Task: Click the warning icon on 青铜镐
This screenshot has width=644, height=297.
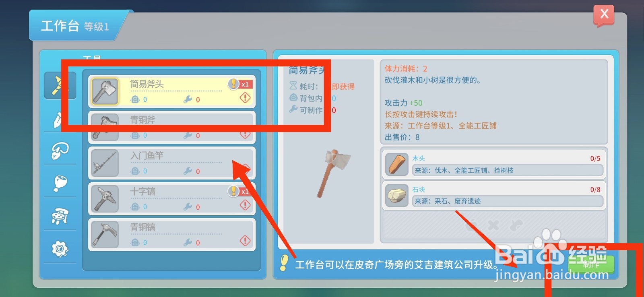Action: (245, 241)
